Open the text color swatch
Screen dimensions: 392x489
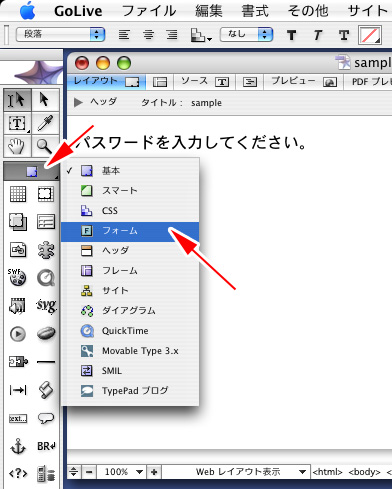370,35
